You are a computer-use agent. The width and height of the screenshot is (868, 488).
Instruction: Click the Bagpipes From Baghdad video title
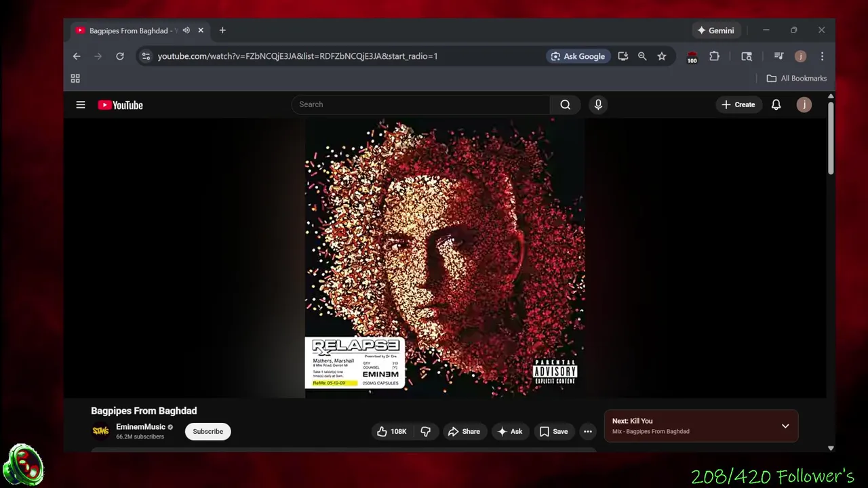(x=144, y=411)
